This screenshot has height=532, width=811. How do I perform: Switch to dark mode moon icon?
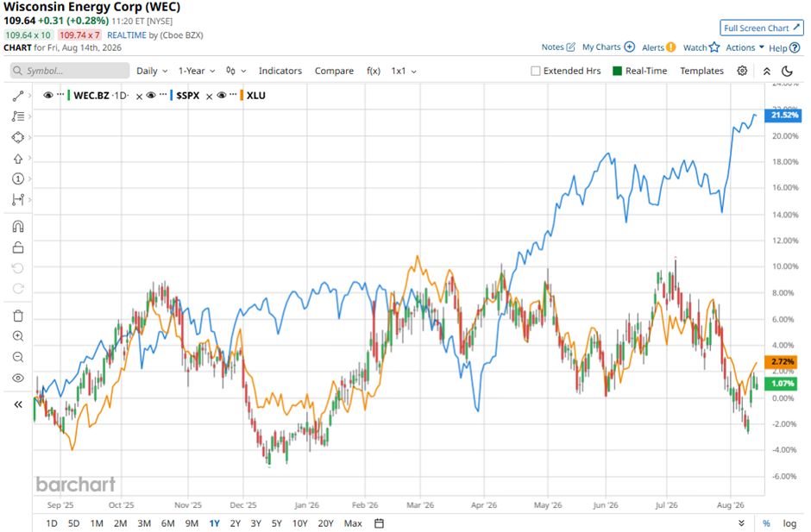click(x=787, y=72)
